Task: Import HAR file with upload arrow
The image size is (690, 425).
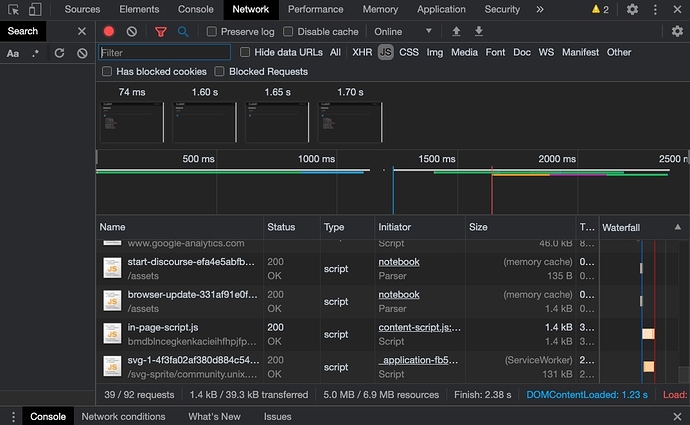Action: (456, 31)
